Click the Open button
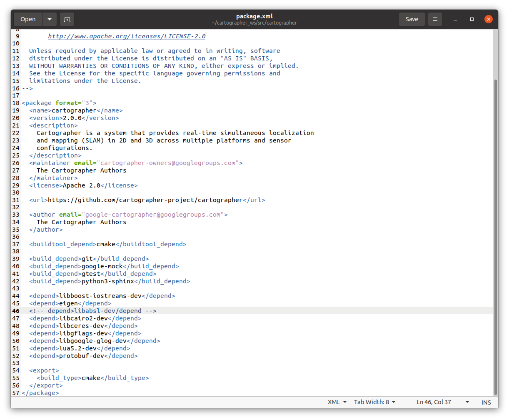This screenshot has height=420, width=509. [28, 19]
